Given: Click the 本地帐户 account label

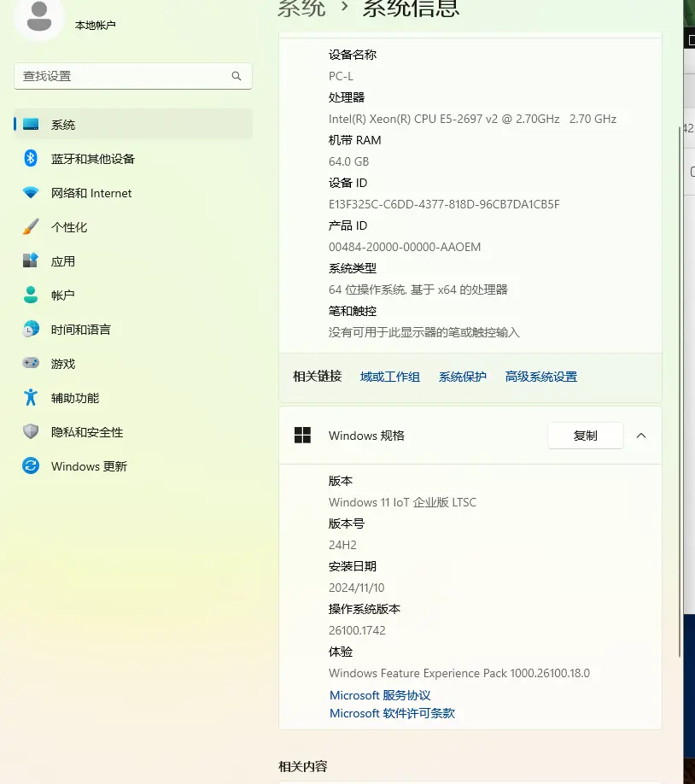Looking at the screenshot, I should click(x=96, y=25).
